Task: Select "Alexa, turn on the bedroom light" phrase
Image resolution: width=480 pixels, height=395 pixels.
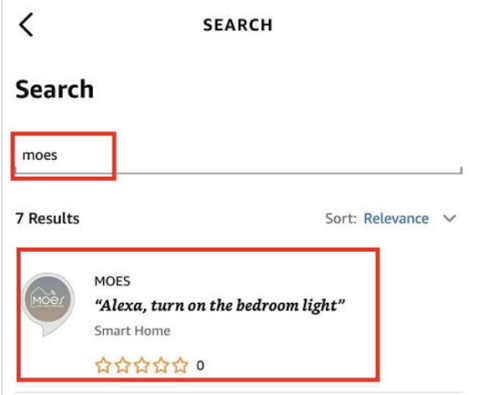Action: coord(220,306)
